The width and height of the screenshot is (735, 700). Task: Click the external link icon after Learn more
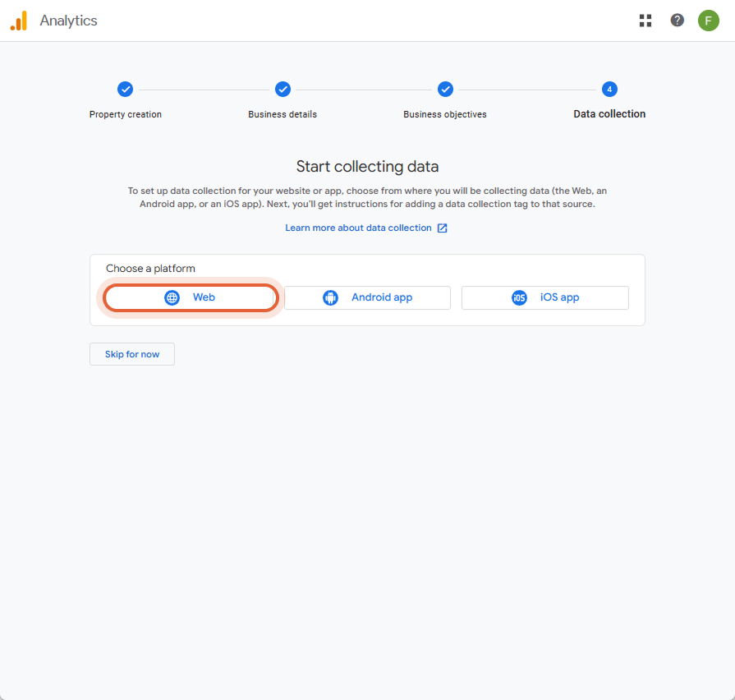click(442, 228)
